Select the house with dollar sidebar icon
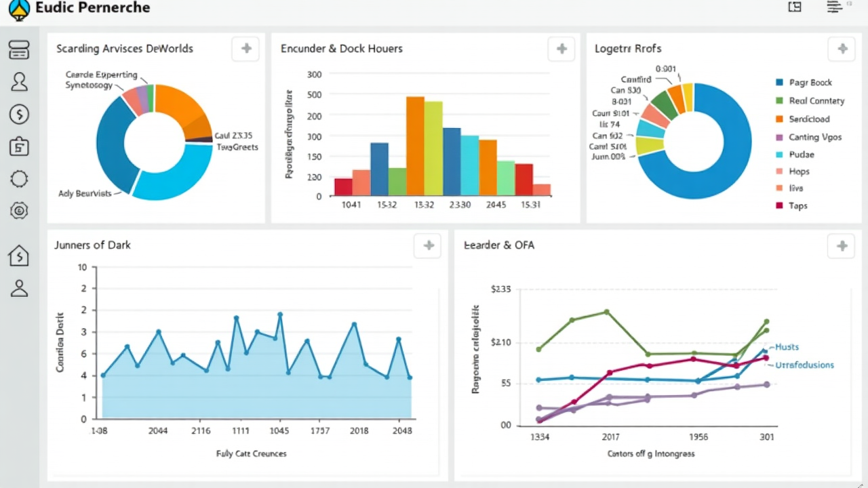 19,256
